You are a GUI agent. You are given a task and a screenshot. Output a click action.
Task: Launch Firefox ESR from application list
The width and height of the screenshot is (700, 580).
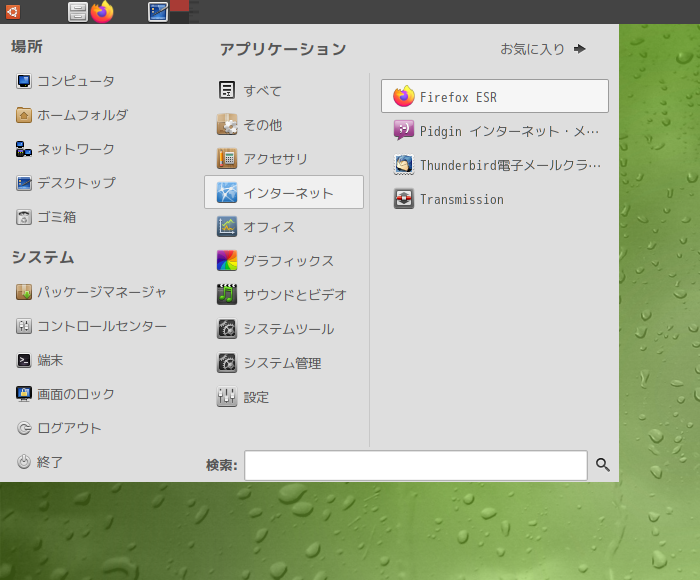(x=495, y=96)
